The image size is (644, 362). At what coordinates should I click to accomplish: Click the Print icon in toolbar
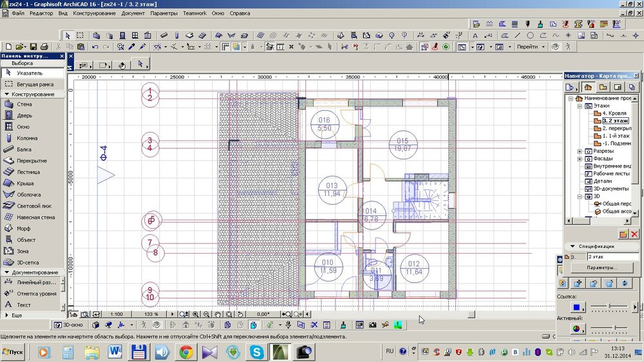click(44, 47)
